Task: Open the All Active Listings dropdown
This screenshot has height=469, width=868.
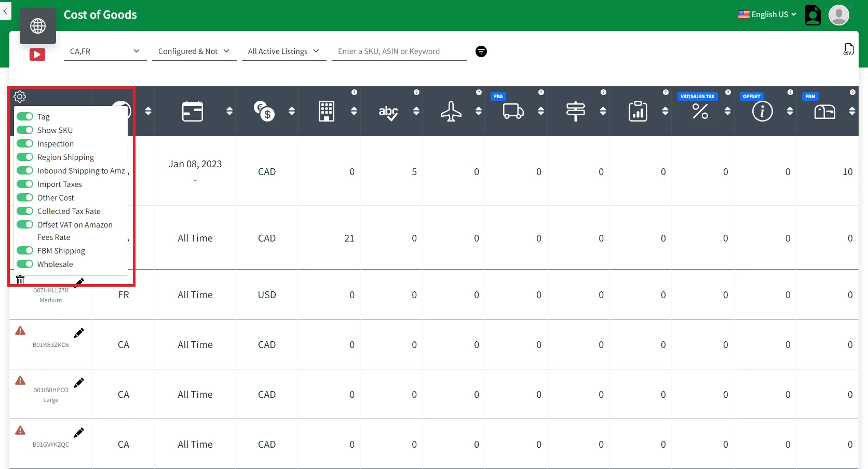Action: click(x=284, y=51)
